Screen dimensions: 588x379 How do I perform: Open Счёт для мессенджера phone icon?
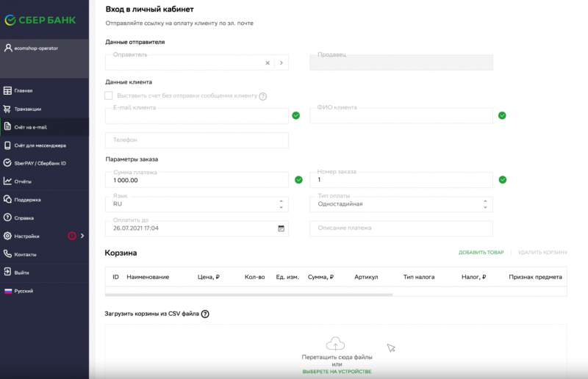pos(7,145)
